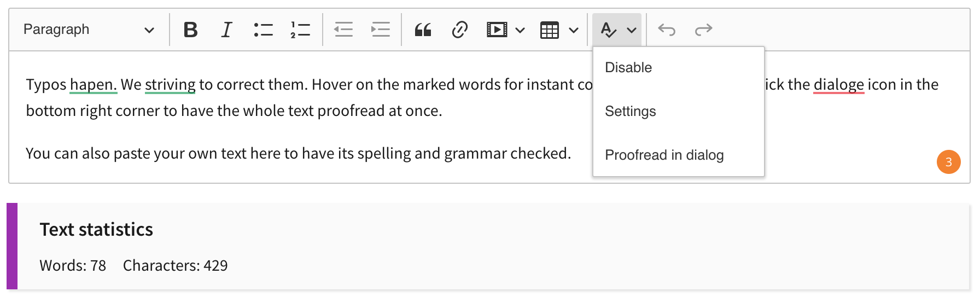Click the orange error count badge

click(x=948, y=162)
